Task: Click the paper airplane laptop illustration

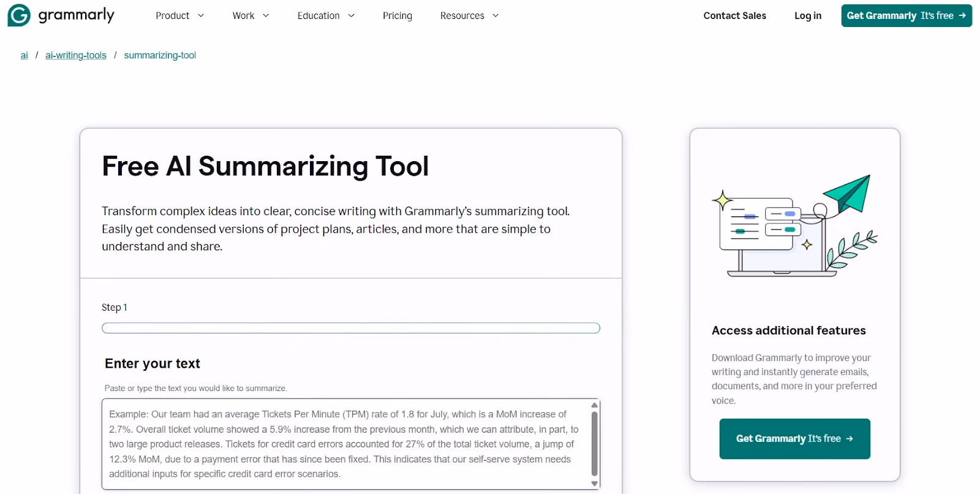Action: (x=795, y=226)
